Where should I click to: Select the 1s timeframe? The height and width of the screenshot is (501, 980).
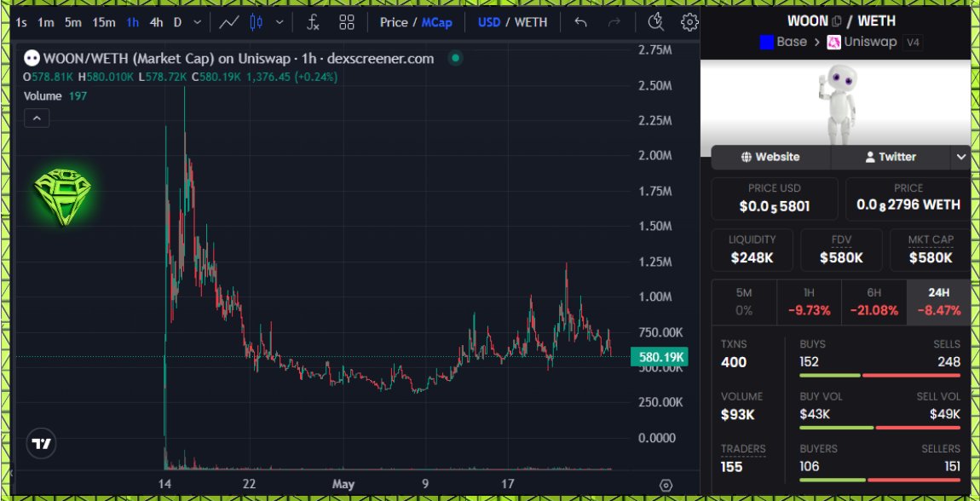coord(21,22)
